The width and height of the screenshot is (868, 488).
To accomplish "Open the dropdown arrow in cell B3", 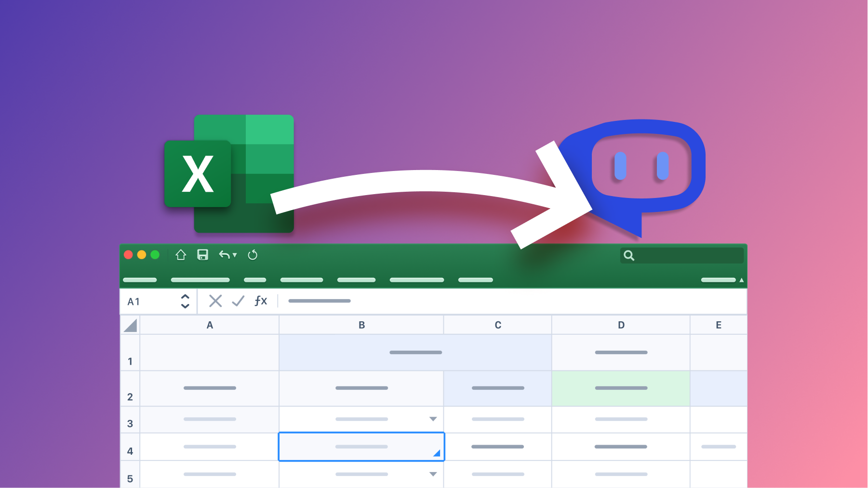I will 433,419.
